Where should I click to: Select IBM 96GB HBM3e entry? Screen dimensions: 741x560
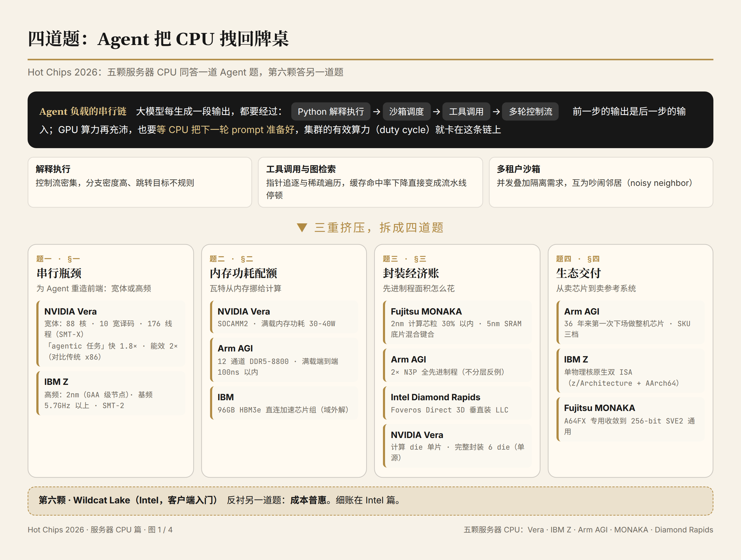point(284,403)
